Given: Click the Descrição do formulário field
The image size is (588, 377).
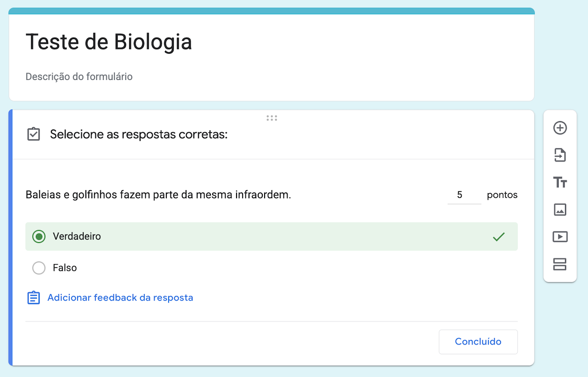Looking at the screenshot, I should pos(79,76).
